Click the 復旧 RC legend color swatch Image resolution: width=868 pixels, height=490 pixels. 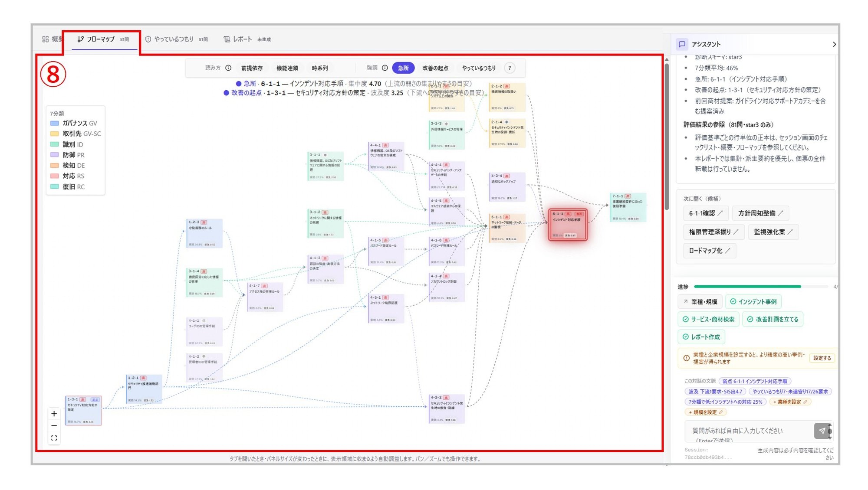tap(55, 186)
